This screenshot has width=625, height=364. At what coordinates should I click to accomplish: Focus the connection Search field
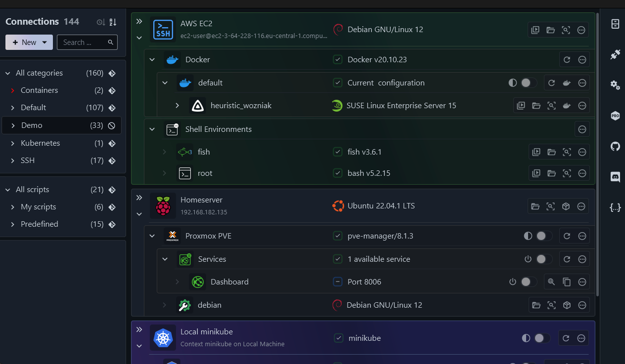point(87,42)
